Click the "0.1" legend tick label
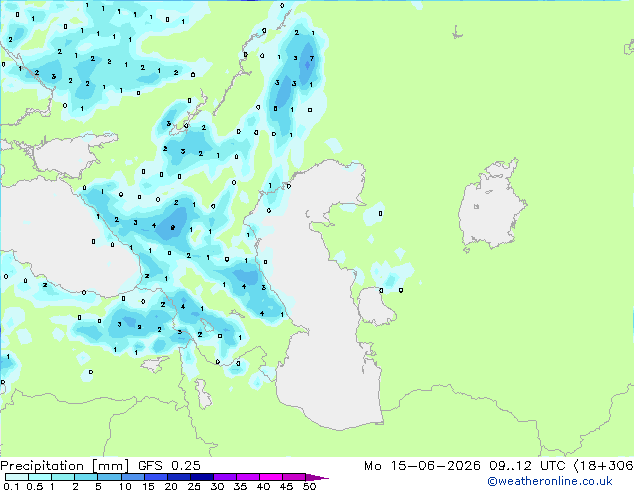634x490 pixels. pyautogui.click(x=11, y=486)
